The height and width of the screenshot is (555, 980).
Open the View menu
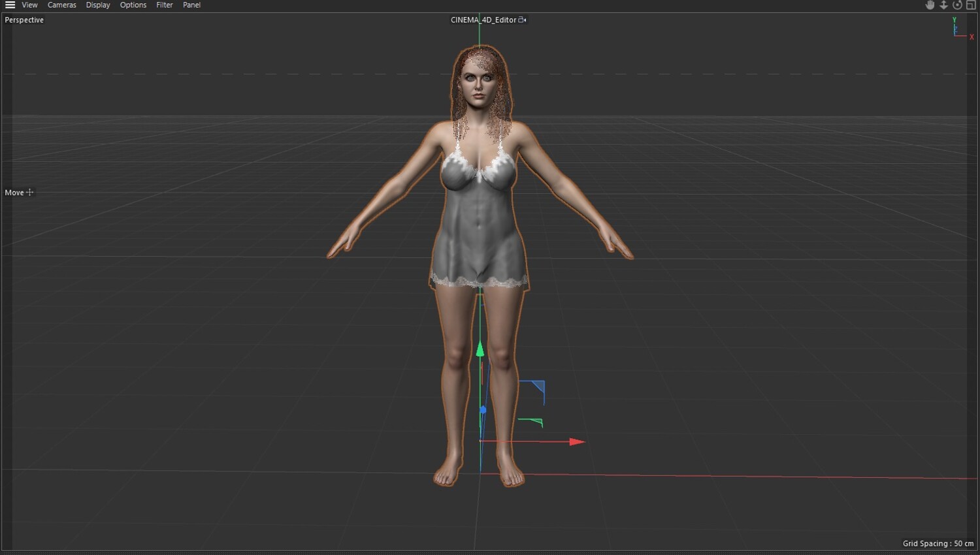[x=29, y=5]
